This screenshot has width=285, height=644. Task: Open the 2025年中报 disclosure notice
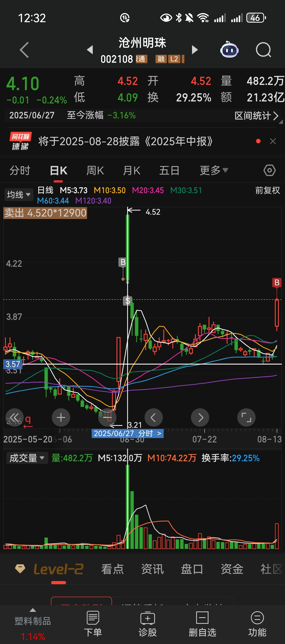(126, 142)
